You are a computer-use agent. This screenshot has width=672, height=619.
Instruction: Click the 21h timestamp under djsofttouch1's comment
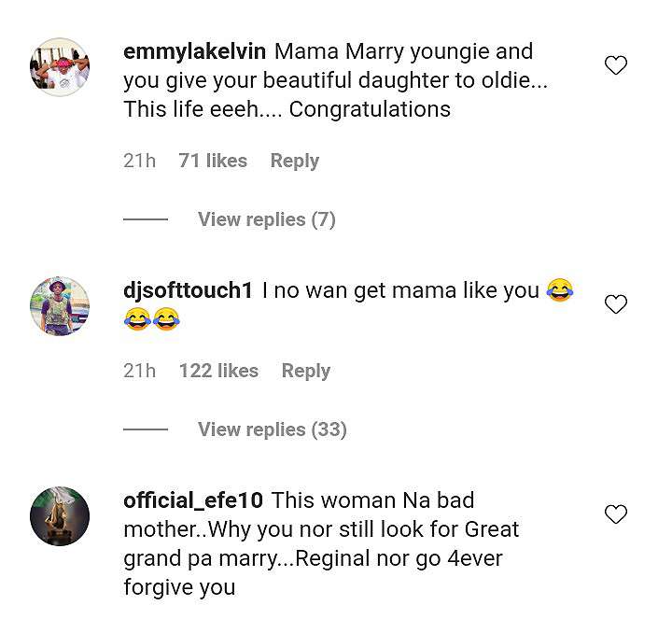139,371
